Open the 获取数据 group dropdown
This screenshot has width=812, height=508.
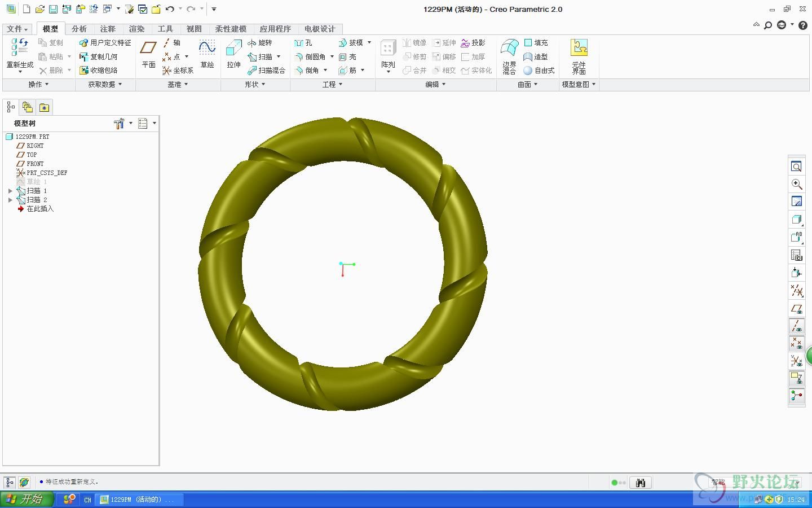tap(105, 84)
